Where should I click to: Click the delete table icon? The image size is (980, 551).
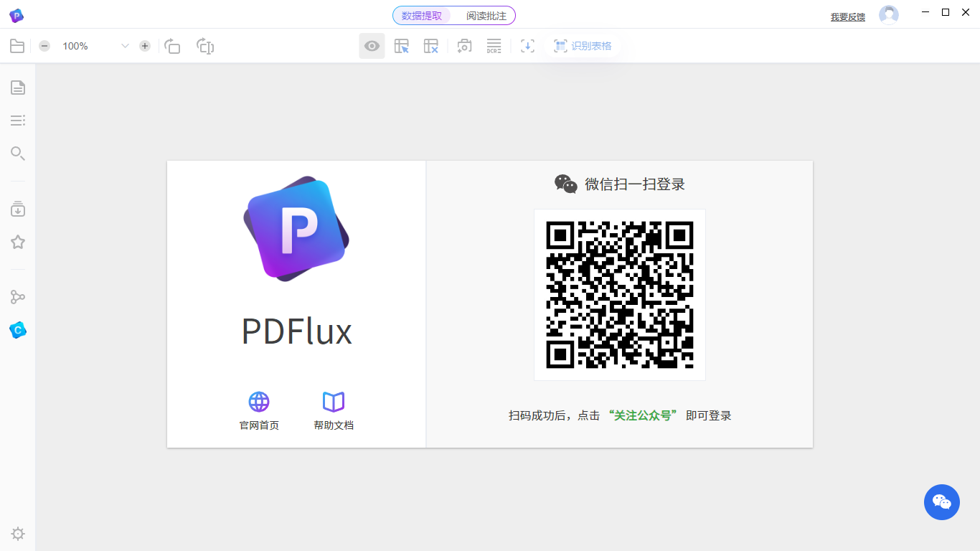tap(431, 46)
